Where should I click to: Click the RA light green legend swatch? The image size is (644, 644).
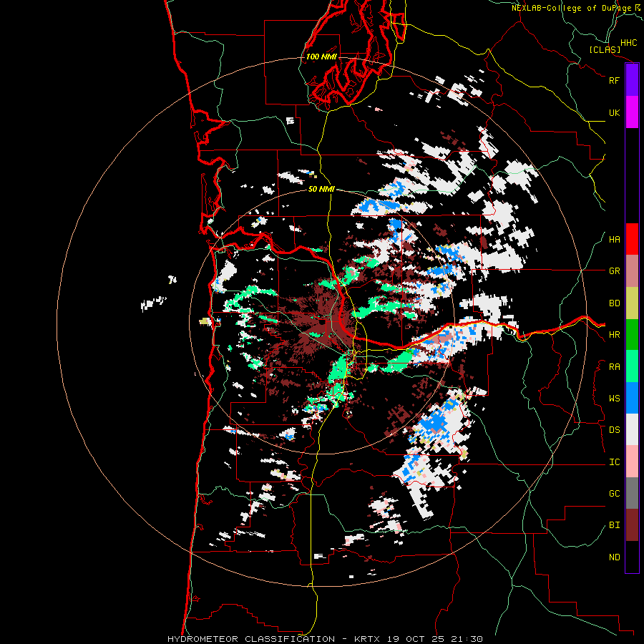click(x=632, y=366)
